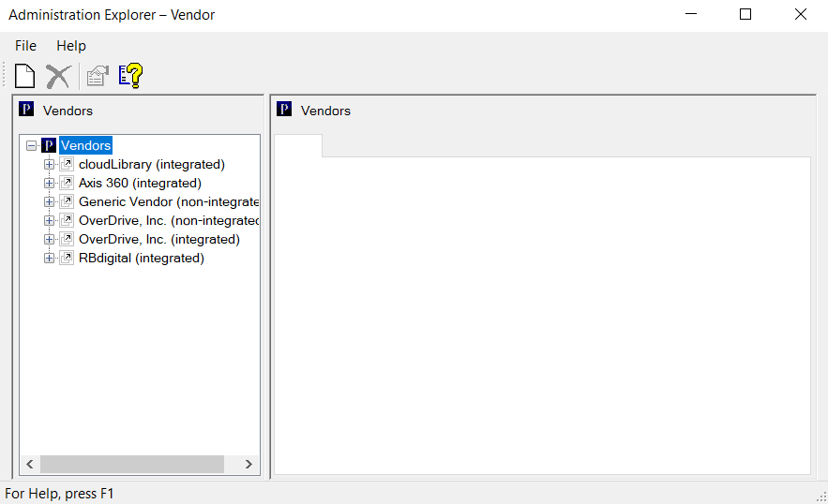This screenshot has height=504, width=828.
Task: Click the RBdigital vendor shortcut icon
Action: [x=67, y=259]
